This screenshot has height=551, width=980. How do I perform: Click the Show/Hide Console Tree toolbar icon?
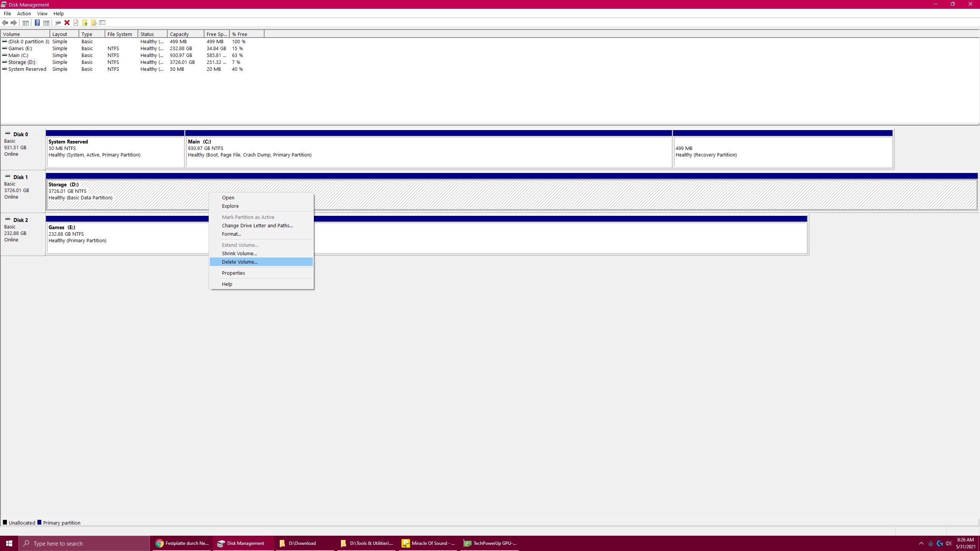(x=26, y=23)
